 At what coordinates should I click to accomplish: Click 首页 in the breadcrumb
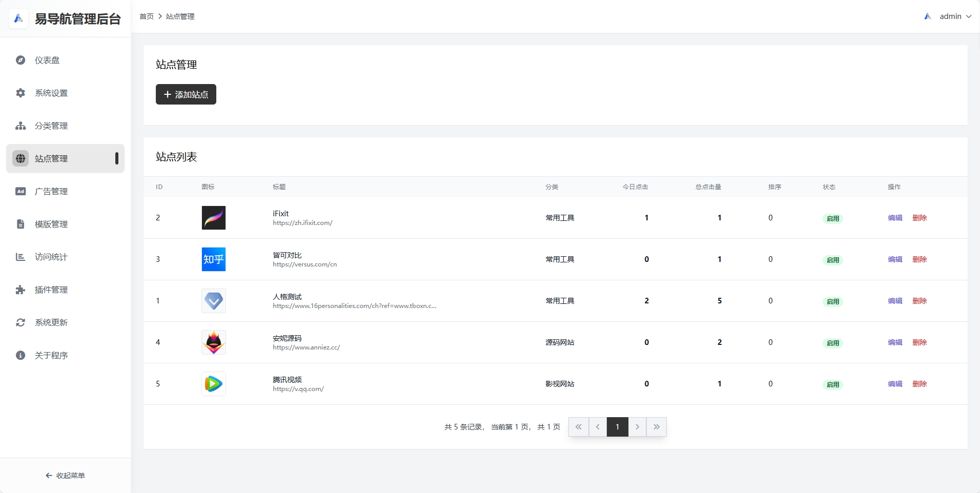pos(147,16)
